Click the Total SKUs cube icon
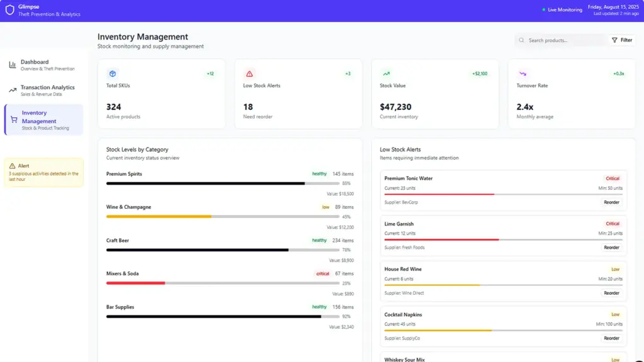This screenshot has height=362, width=644. (112, 74)
